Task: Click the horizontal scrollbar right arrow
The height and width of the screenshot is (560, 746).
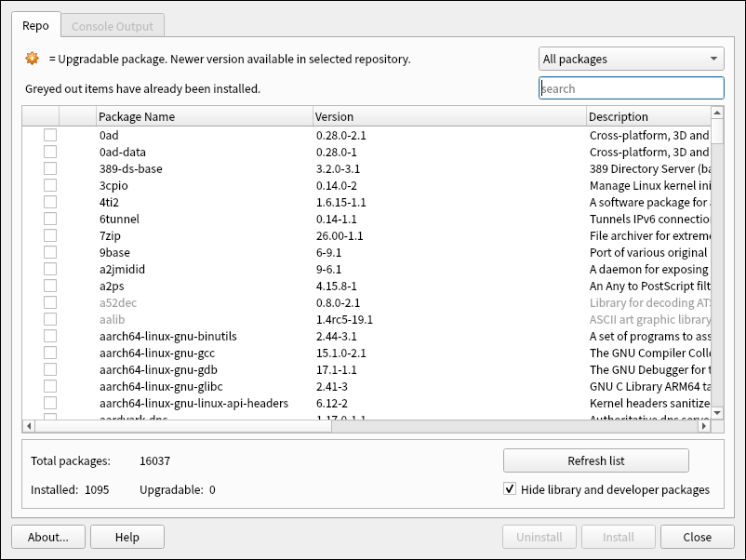Action: [x=704, y=425]
